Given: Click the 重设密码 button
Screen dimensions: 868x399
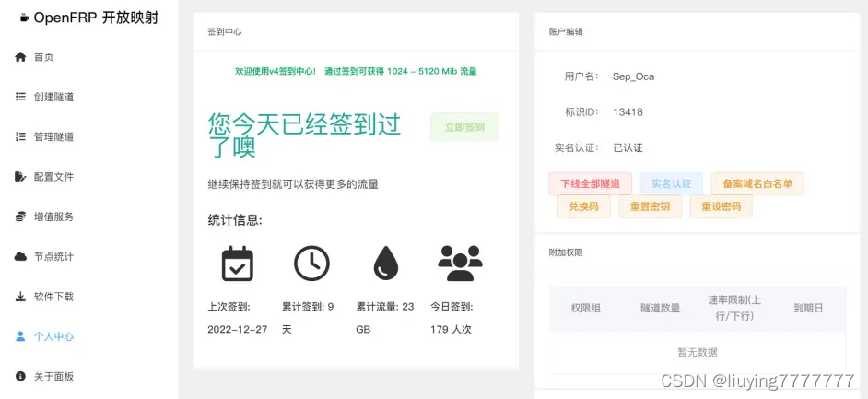Looking at the screenshot, I should [721, 206].
